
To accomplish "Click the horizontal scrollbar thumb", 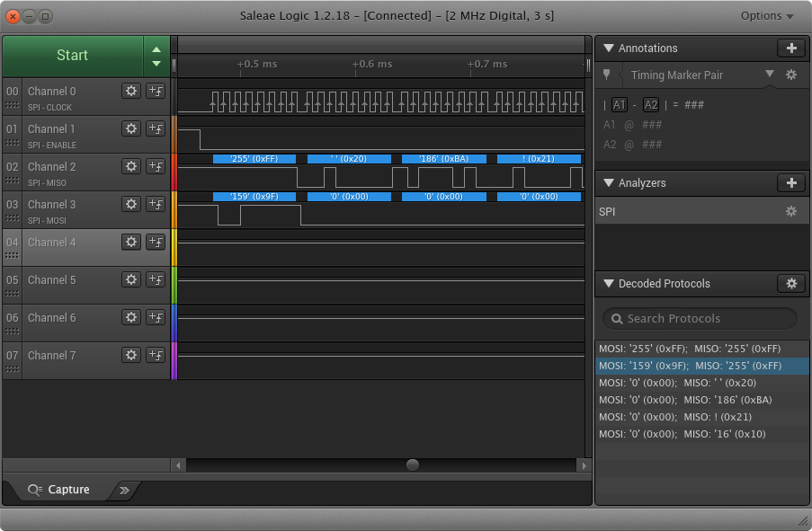I will (x=412, y=465).
